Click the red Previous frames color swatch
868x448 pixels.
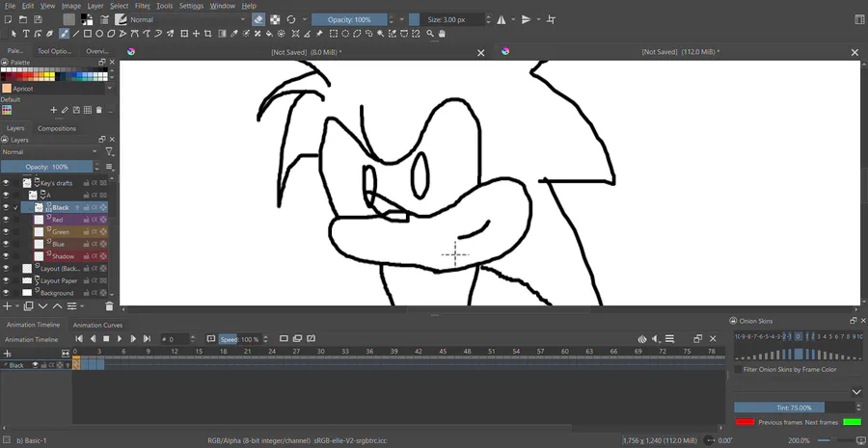pyautogui.click(x=745, y=422)
